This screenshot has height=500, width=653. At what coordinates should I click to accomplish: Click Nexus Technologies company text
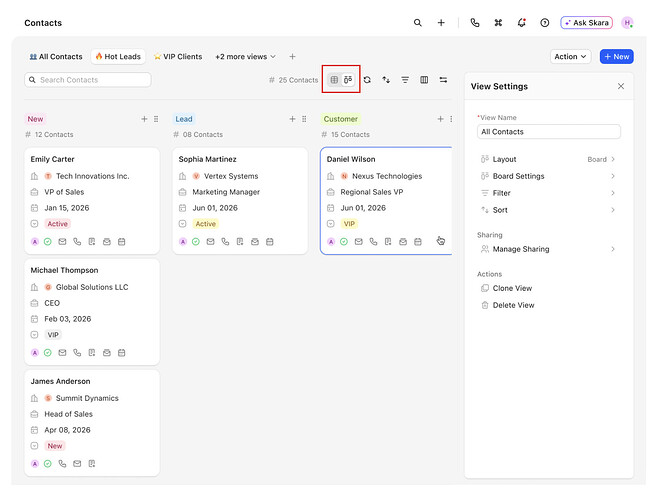(387, 176)
